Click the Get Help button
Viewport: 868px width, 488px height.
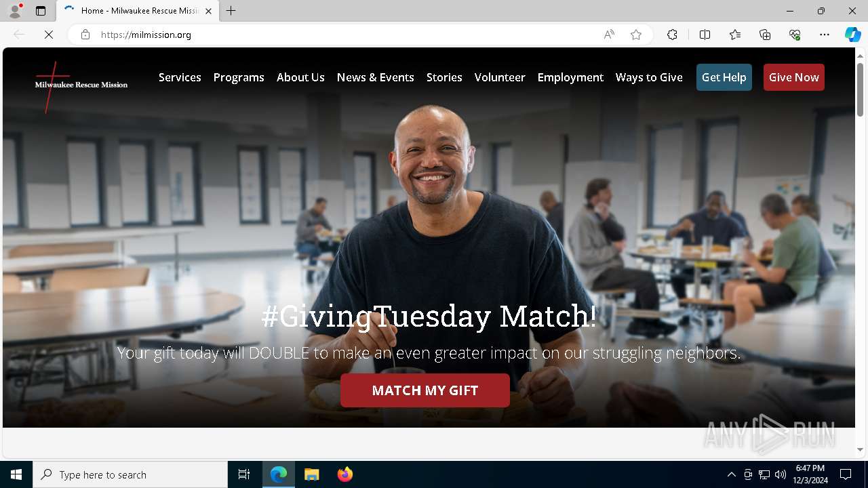tap(724, 77)
